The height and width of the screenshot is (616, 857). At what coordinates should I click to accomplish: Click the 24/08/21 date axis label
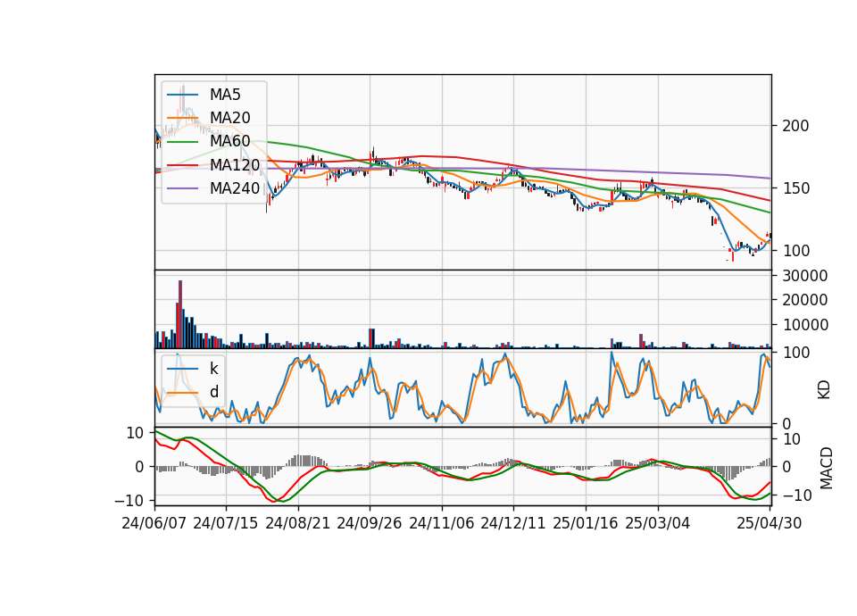298,523
